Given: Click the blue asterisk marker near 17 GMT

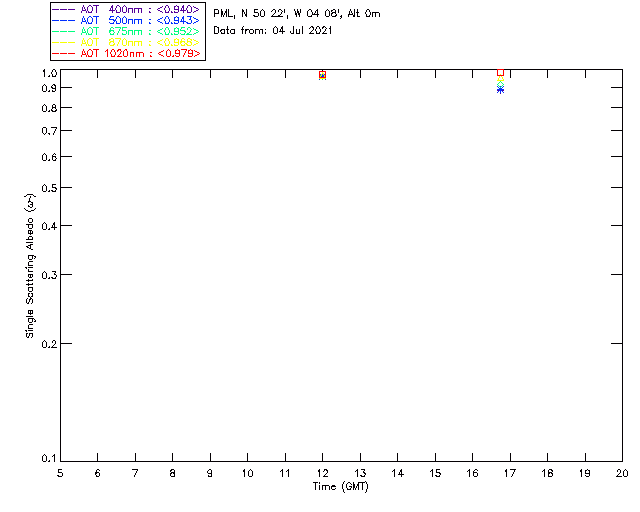Looking at the screenshot, I should (500, 90).
